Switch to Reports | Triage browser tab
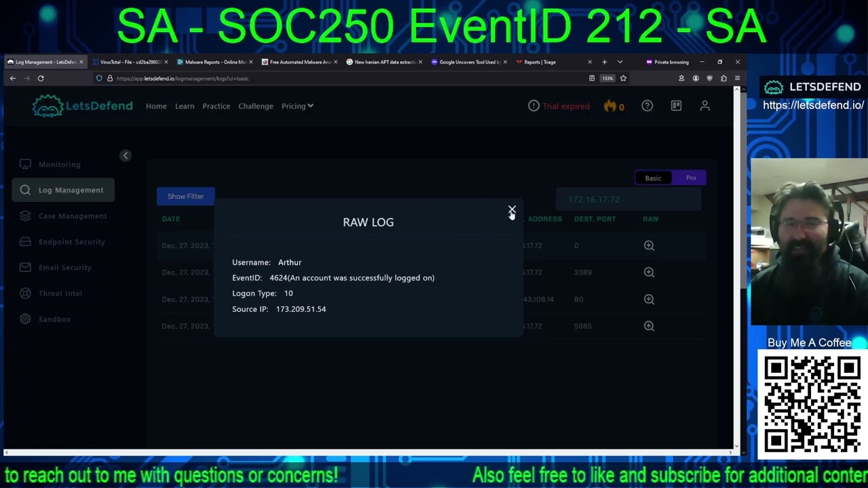 tap(553, 62)
